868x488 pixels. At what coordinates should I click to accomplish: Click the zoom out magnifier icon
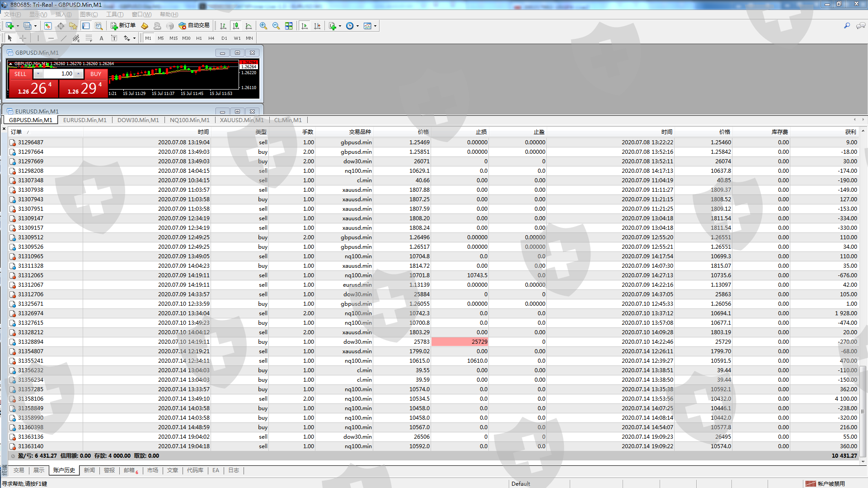tap(276, 26)
